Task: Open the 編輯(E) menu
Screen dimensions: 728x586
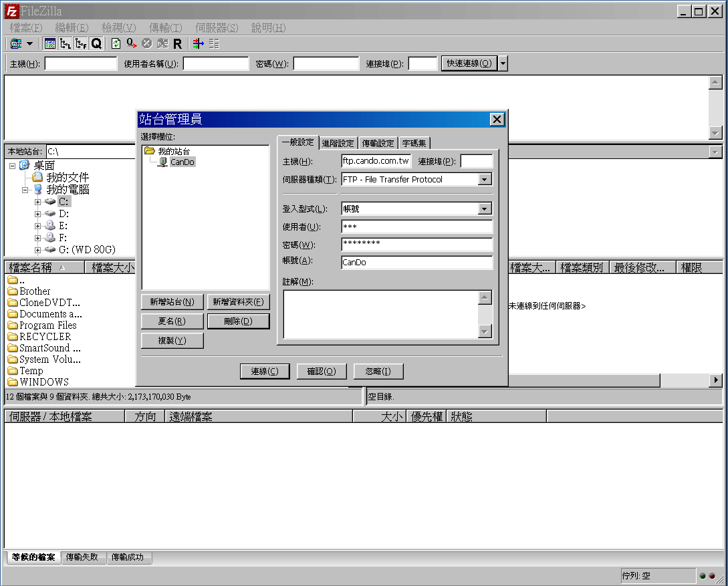Action: 72,28
